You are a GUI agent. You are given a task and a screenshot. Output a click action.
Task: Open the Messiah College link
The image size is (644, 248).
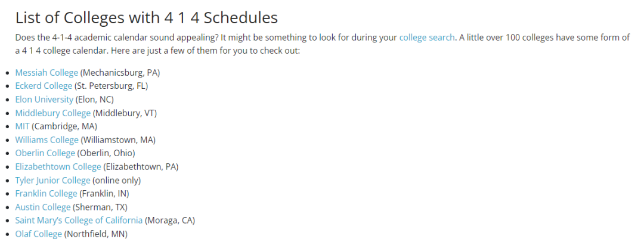tap(47, 73)
